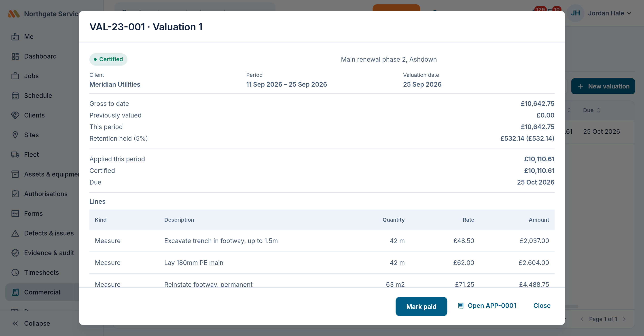This screenshot has width=644, height=336.
Task: Click the Clients handshake icon
Action: [15, 115]
